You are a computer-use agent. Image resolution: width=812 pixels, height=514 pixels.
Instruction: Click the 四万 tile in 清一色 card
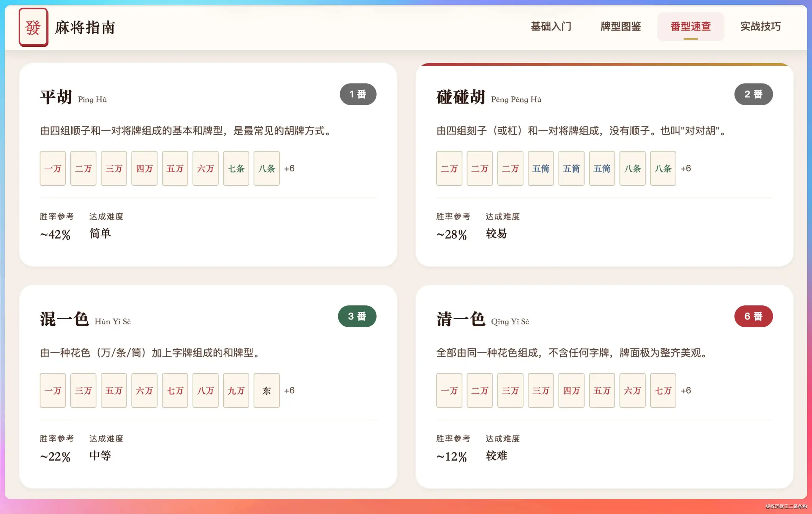[571, 391]
